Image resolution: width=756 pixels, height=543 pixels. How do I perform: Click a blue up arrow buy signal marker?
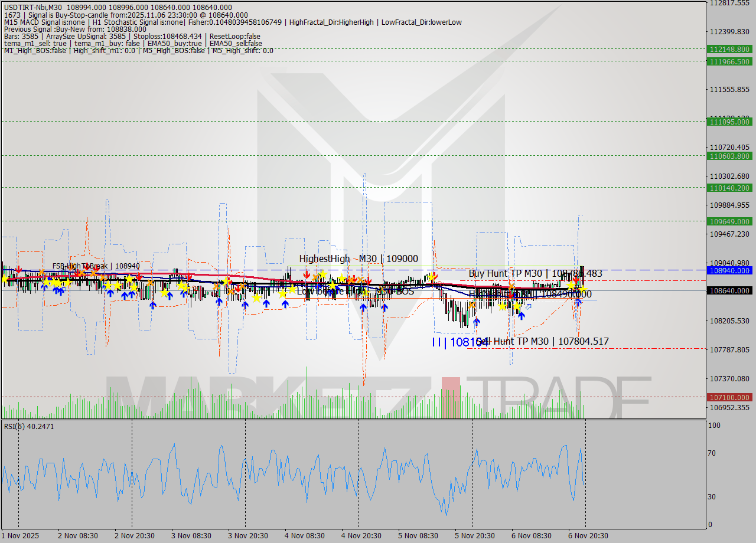point(110,292)
